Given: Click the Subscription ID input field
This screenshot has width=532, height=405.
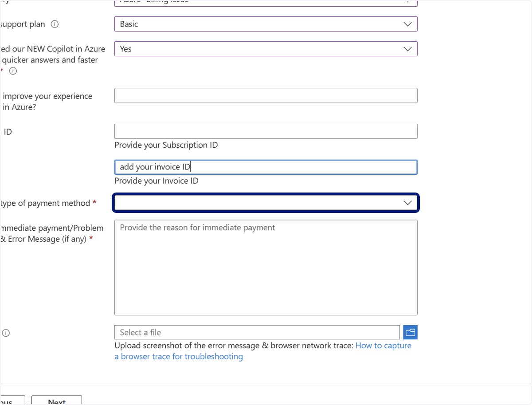Looking at the screenshot, I should coord(266,131).
